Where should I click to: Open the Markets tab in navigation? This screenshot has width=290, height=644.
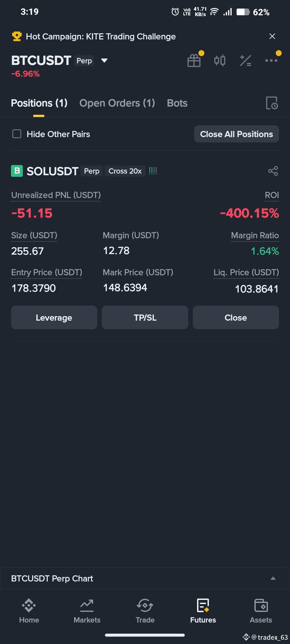coord(87,611)
